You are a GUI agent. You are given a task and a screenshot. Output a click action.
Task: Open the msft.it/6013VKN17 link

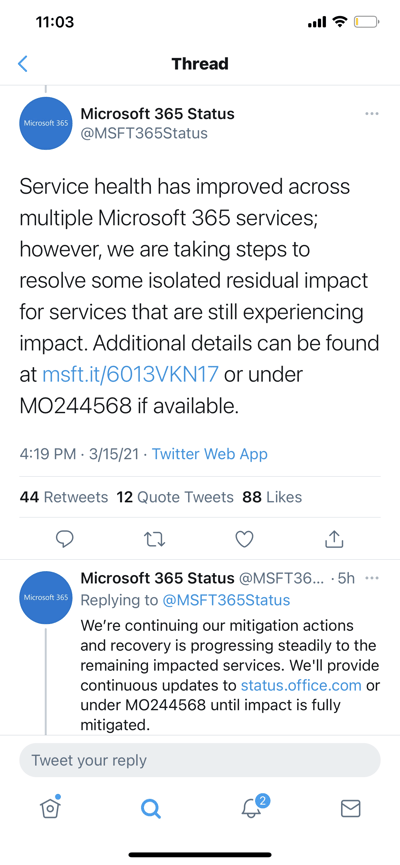tap(130, 375)
